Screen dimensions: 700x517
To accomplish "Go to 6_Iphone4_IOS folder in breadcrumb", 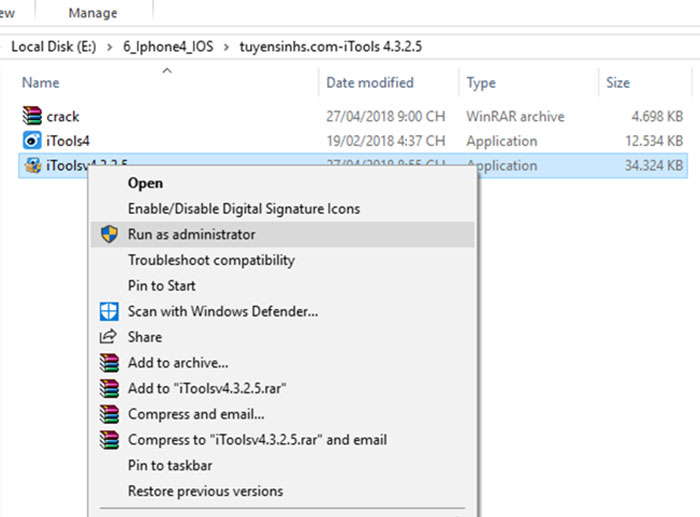I will (168, 46).
